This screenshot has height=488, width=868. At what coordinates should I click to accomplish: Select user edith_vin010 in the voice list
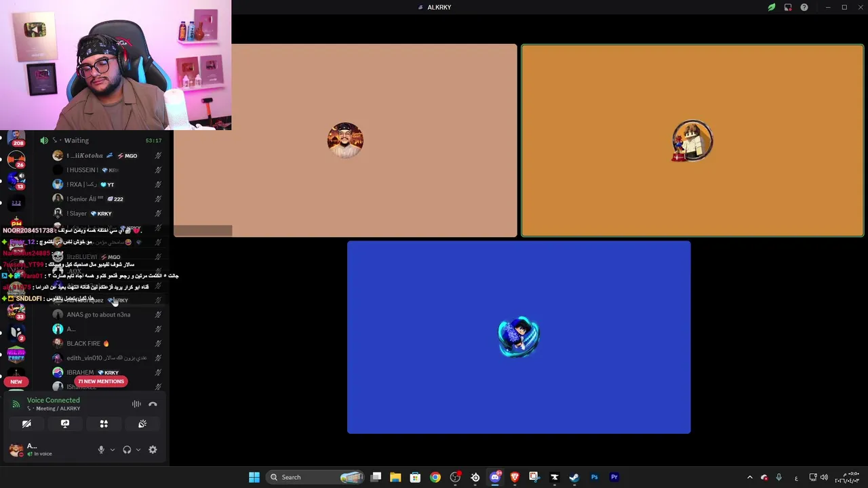pyautogui.click(x=106, y=358)
